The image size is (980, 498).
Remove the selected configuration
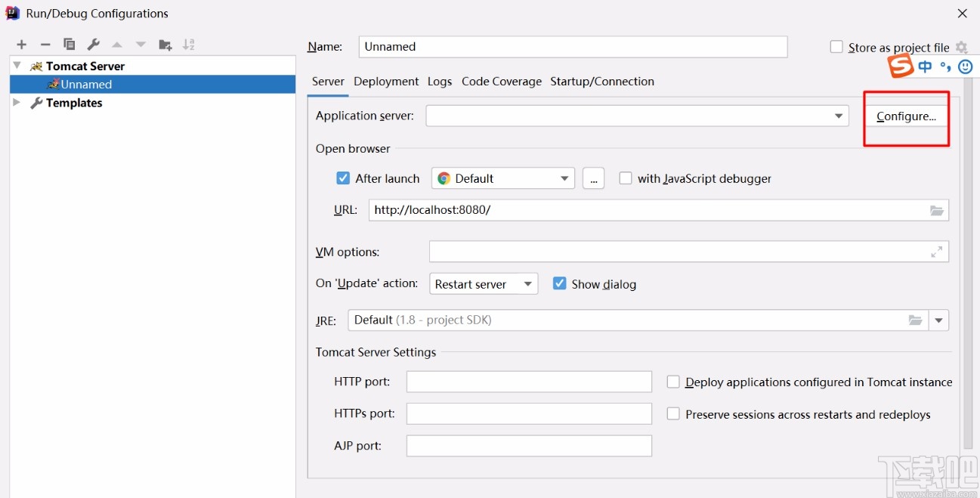(45, 44)
